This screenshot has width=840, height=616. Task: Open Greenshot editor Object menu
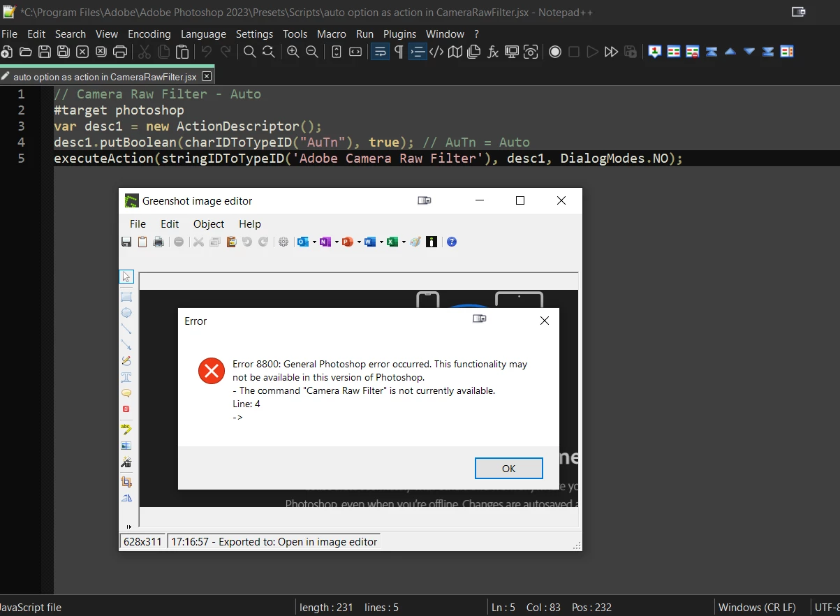point(209,223)
